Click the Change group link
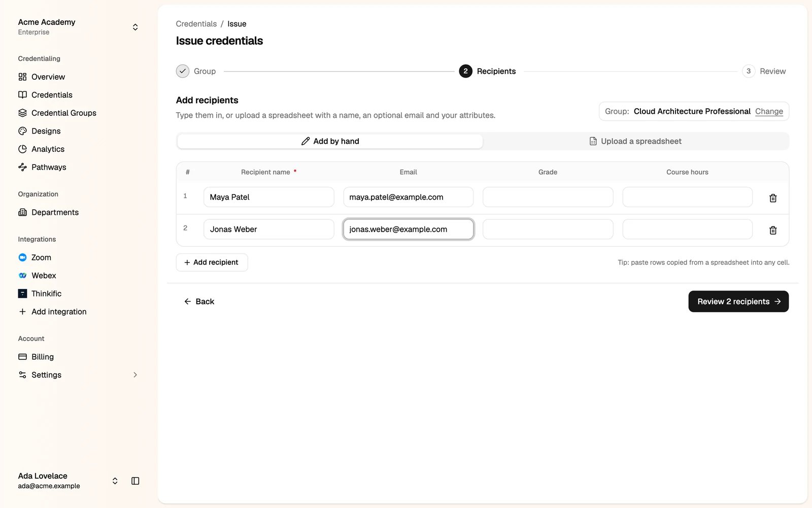 769,111
